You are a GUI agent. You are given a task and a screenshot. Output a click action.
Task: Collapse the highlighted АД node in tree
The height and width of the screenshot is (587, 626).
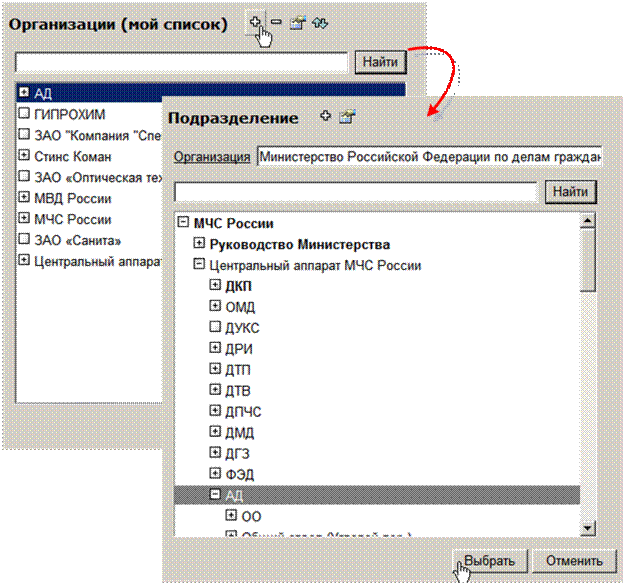(x=215, y=494)
